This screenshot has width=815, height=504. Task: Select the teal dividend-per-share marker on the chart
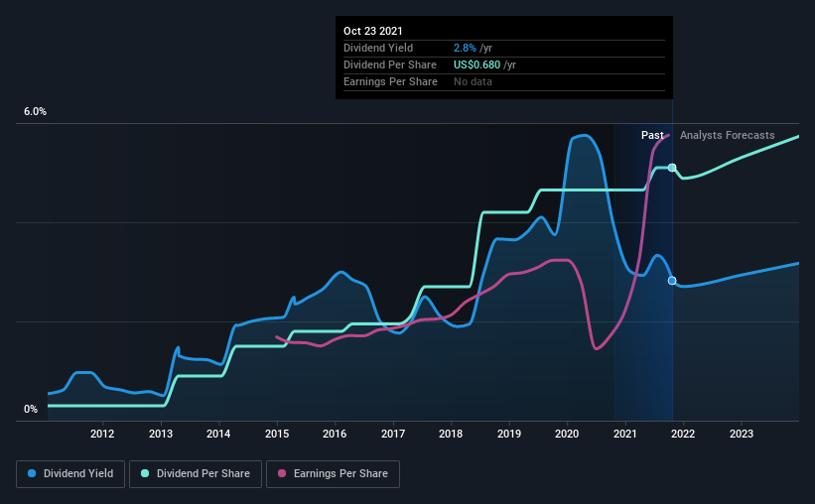[672, 168]
